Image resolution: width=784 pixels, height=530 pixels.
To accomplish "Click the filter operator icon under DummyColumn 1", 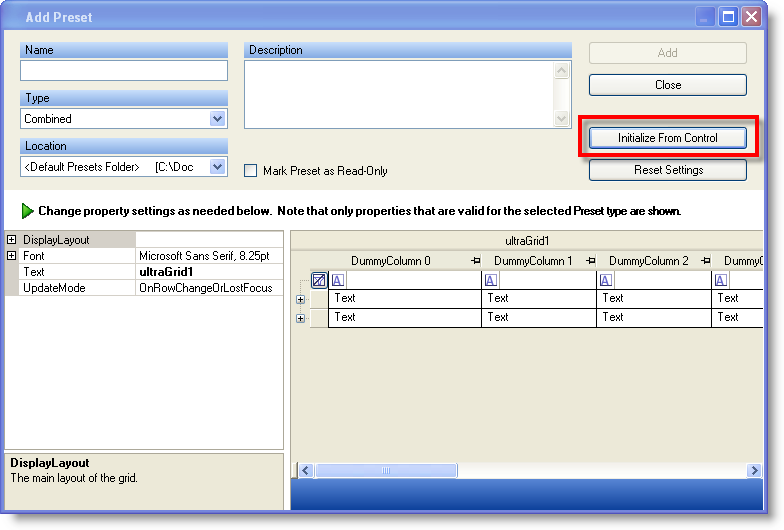I will click(491, 281).
